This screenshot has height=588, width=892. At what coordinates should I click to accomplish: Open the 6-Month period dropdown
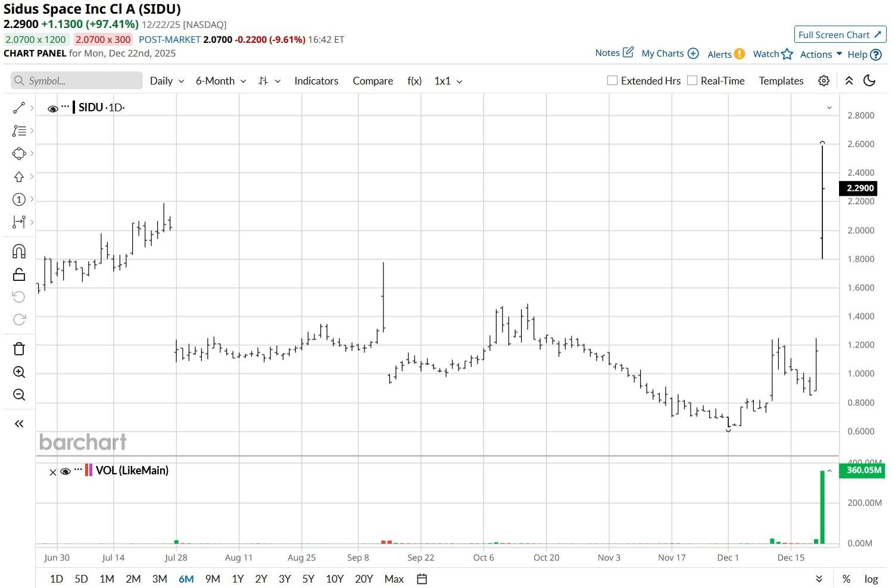[x=221, y=81]
